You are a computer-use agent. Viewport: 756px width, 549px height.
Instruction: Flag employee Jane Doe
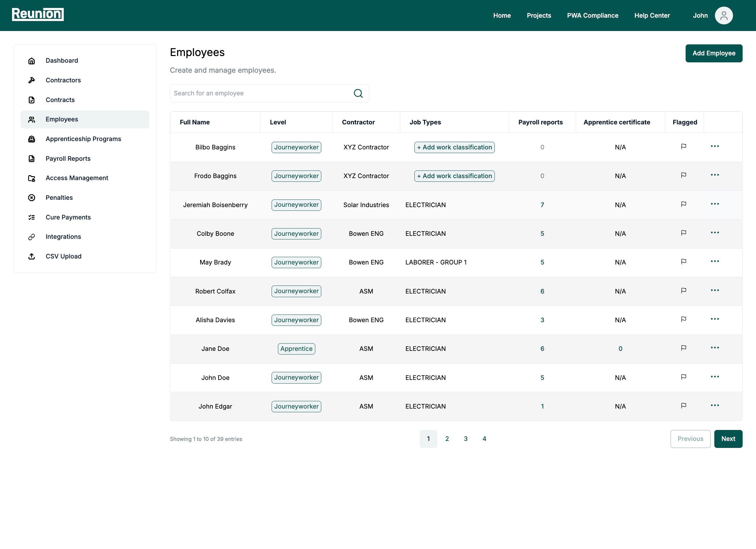pyautogui.click(x=684, y=348)
